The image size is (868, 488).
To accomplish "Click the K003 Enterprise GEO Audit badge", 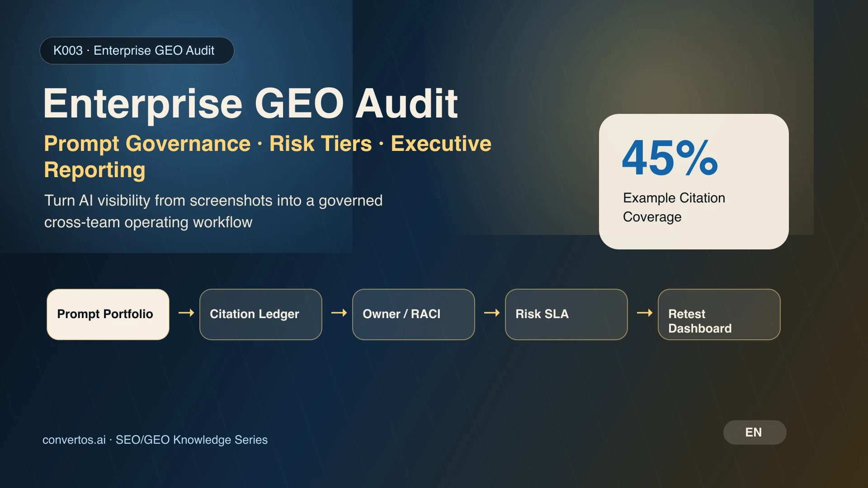I will (137, 51).
